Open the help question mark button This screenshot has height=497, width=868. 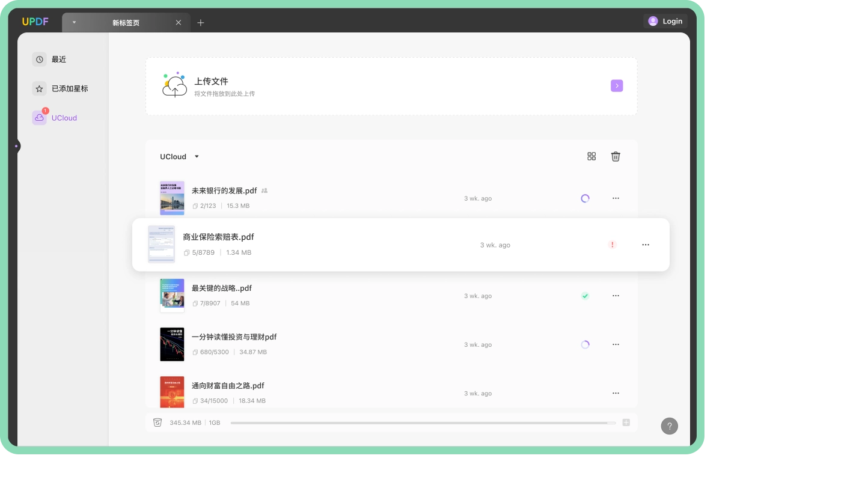click(670, 426)
